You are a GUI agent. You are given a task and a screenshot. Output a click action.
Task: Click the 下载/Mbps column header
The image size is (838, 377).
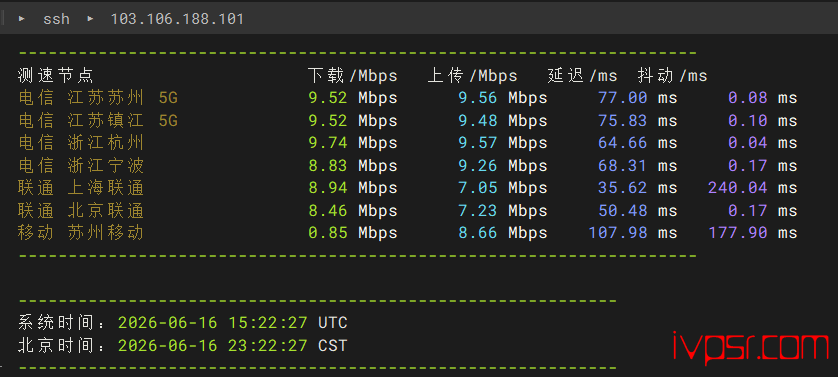coord(353,76)
